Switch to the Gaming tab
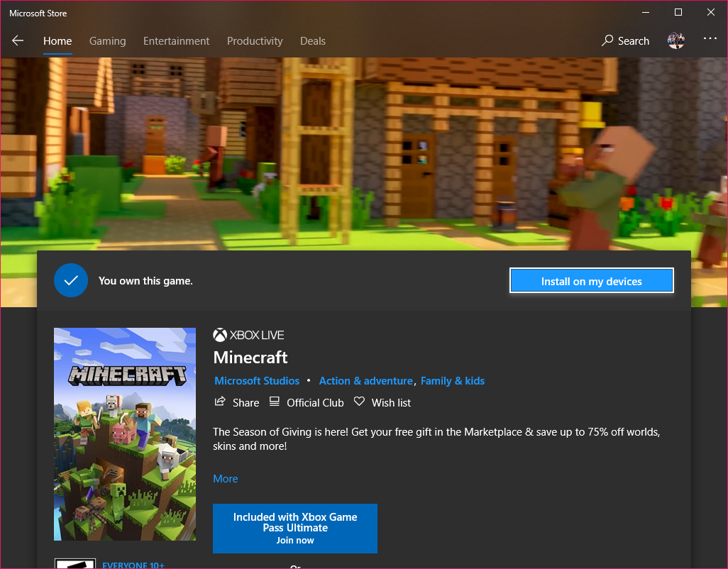Image resolution: width=728 pixels, height=569 pixels. [107, 41]
